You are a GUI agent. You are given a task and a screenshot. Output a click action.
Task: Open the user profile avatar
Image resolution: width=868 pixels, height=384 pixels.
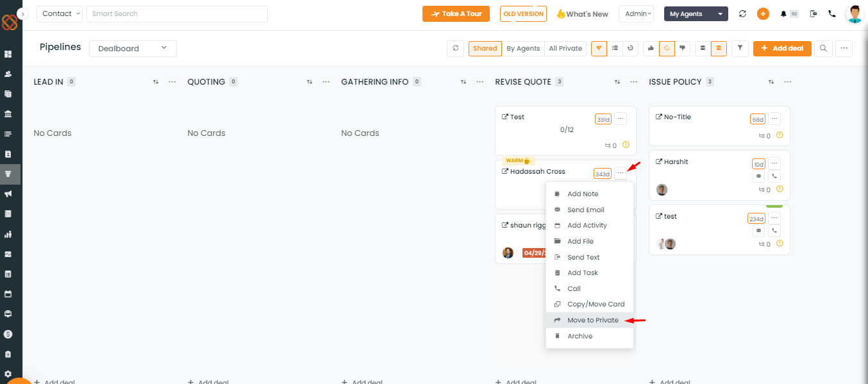[855, 13]
